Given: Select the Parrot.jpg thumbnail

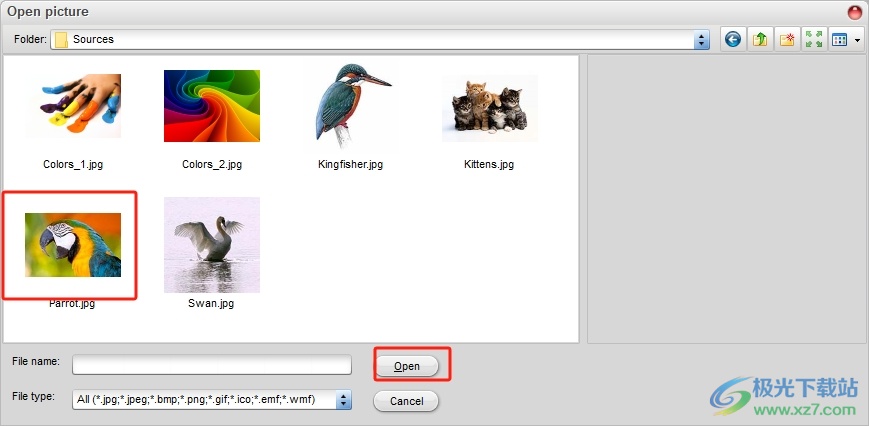Looking at the screenshot, I should (x=73, y=245).
